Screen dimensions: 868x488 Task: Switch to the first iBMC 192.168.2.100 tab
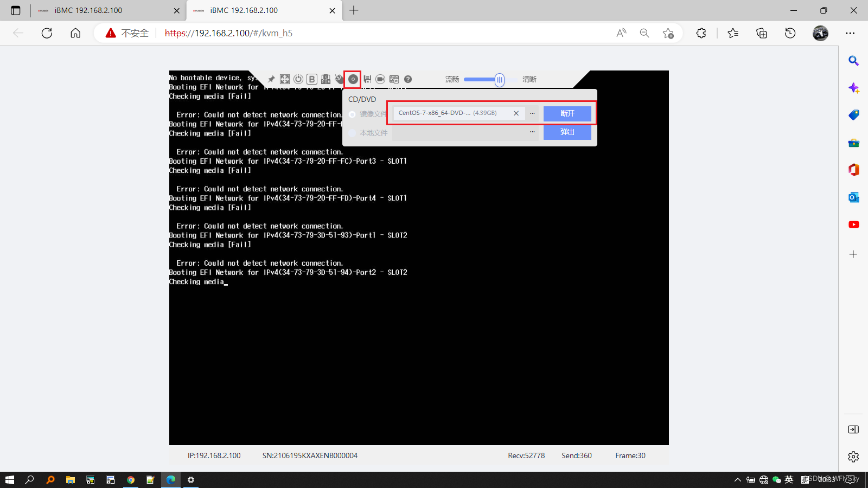pos(107,10)
